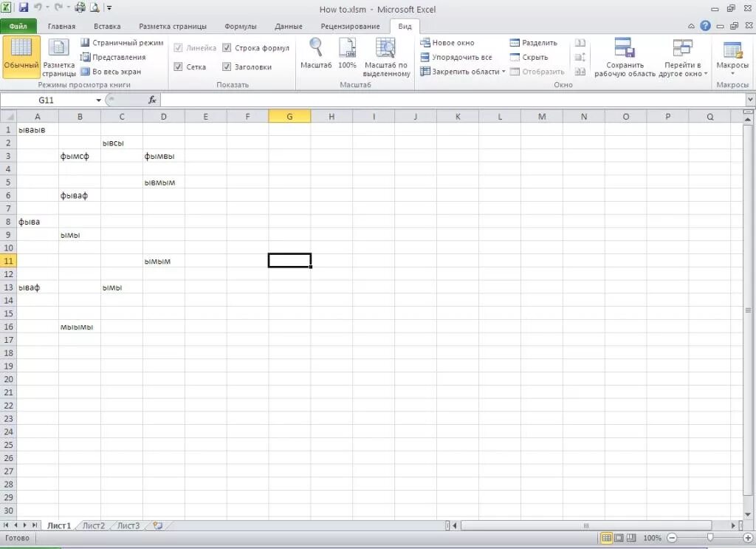This screenshot has width=756, height=549.
Task: Click the print preview icon
Action: point(94,7)
